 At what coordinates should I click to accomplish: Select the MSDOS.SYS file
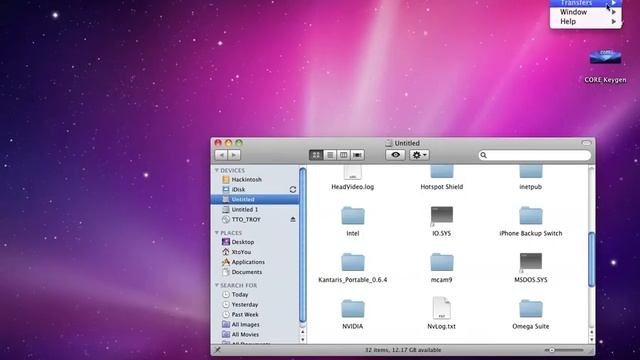[531, 268]
